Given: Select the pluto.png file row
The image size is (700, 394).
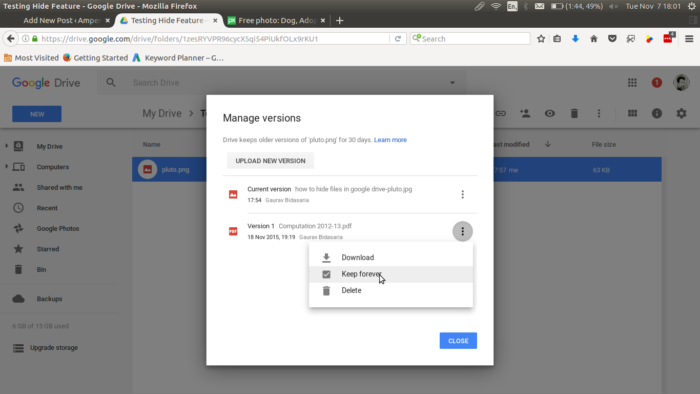Looking at the screenshot, I should click(396, 169).
